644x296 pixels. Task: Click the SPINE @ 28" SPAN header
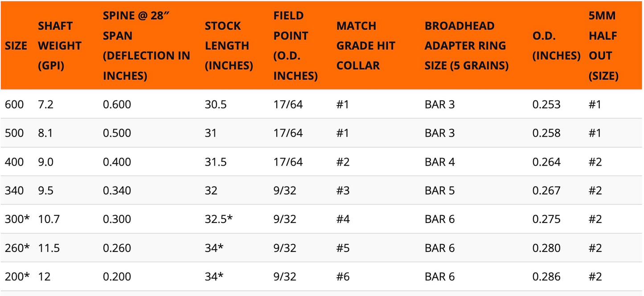pyautogui.click(x=147, y=46)
